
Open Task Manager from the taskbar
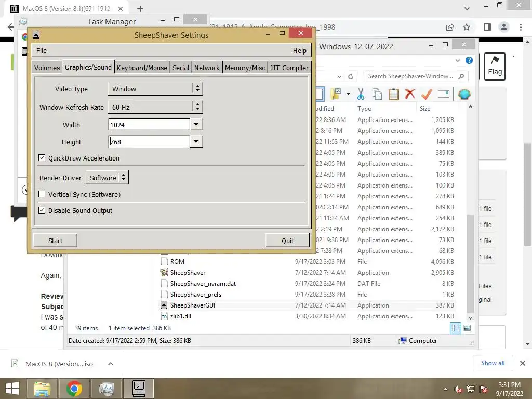coord(106,389)
